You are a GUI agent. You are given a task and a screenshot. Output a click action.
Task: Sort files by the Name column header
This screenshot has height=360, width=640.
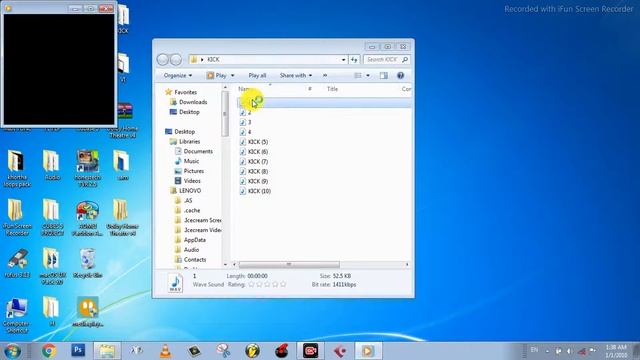point(269,89)
